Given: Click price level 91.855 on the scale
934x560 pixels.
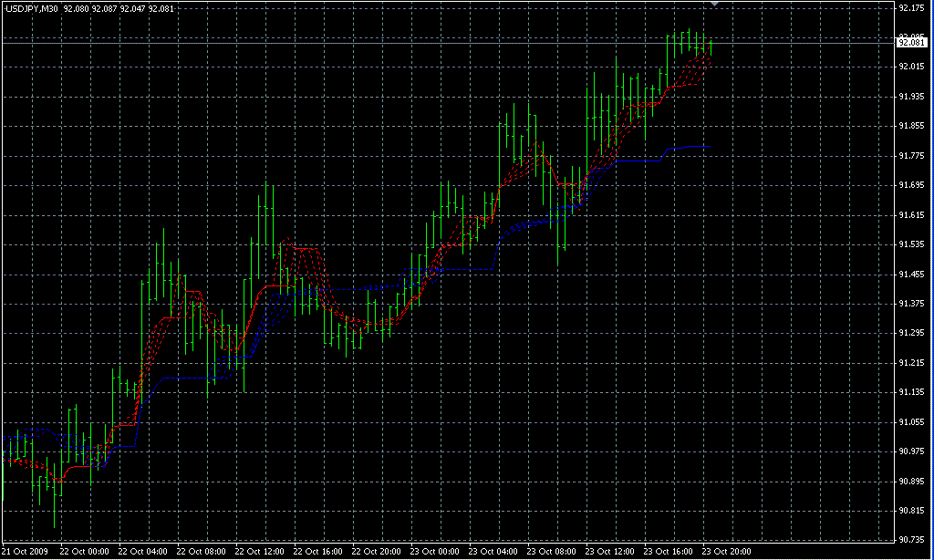Looking at the screenshot, I should (x=911, y=126).
